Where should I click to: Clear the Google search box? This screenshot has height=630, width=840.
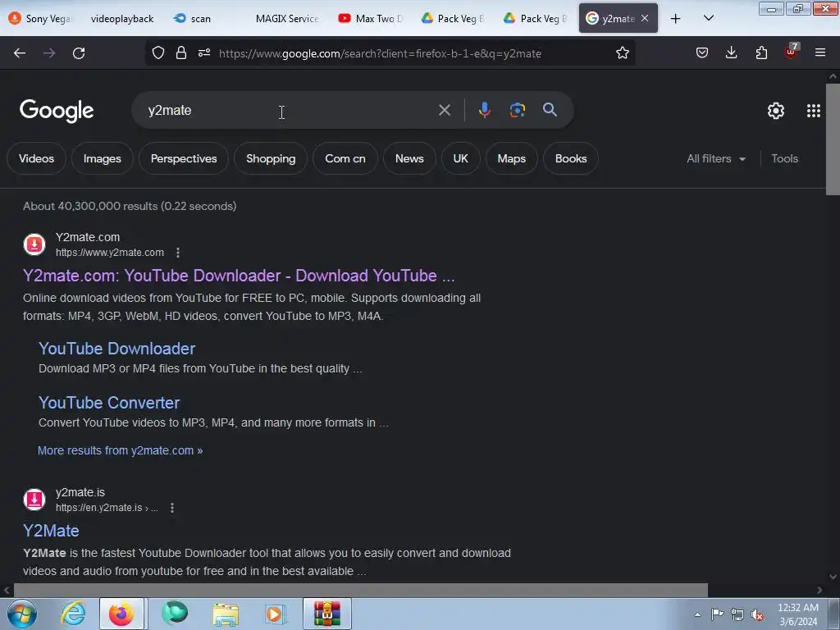[x=444, y=110]
